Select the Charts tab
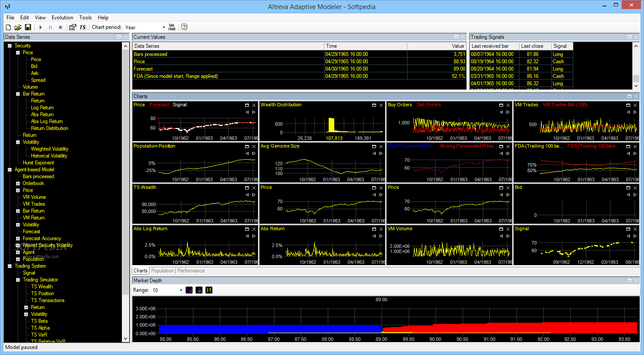This screenshot has height=355, width=644. (140, 271)
